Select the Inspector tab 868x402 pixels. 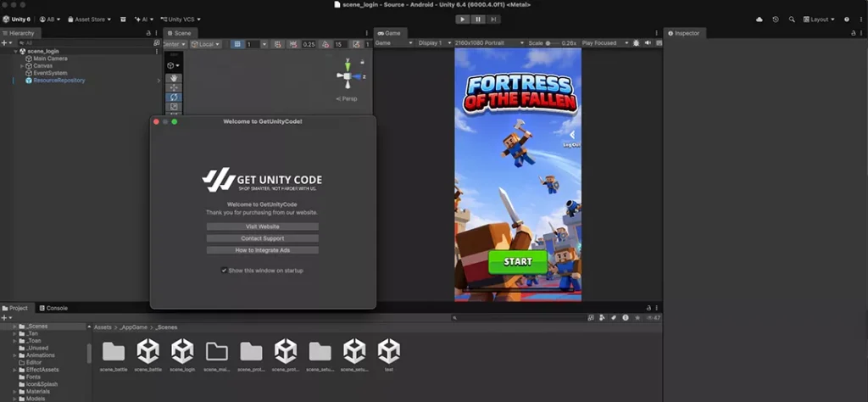(684, 33)
